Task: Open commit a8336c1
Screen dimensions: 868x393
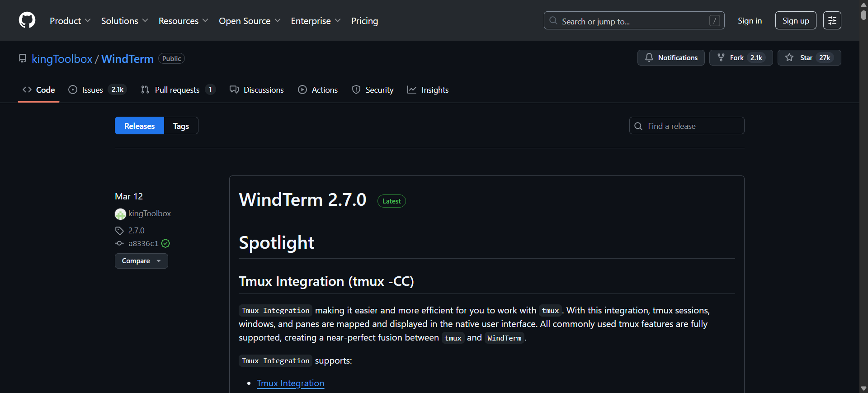Action: pyautogui.click(x=143, y=243)
